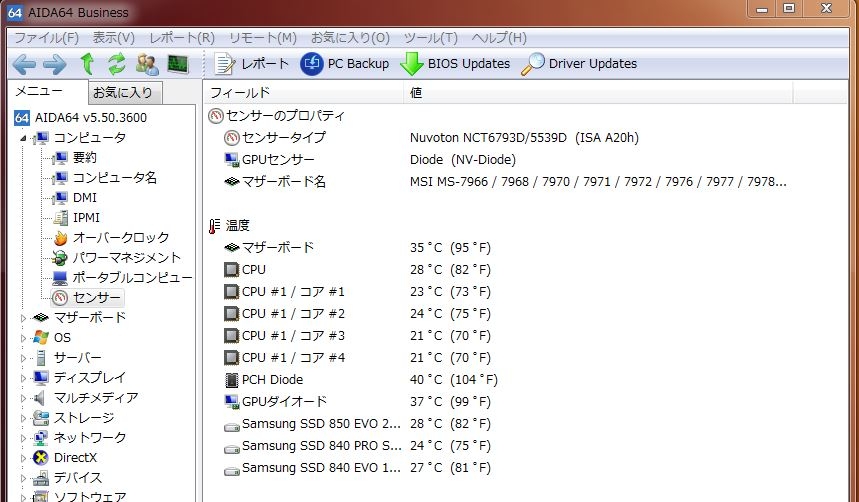Switch to the メニュー tab

(x=47, y=92)
